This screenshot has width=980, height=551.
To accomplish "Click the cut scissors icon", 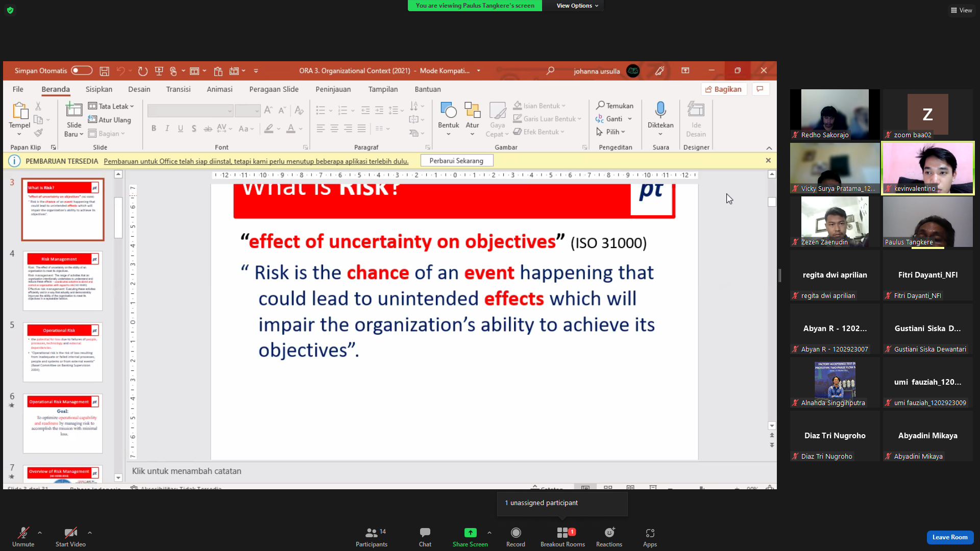I will click(x=38, y=106).
